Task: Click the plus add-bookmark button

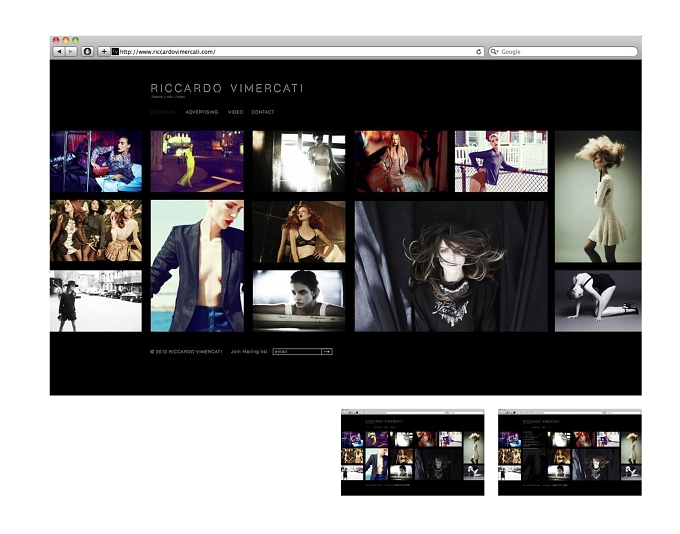Action: [x=104, y=52]
